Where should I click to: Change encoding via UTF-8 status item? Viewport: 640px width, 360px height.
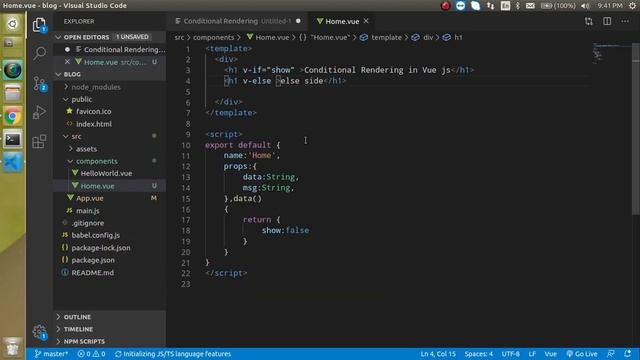click(x=511, y=354)
